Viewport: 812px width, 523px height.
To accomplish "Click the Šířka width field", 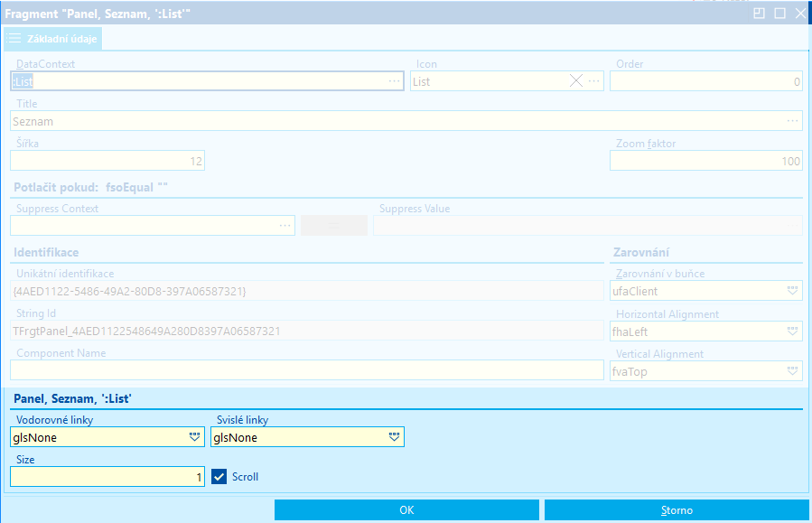I will tap(107, 161).
